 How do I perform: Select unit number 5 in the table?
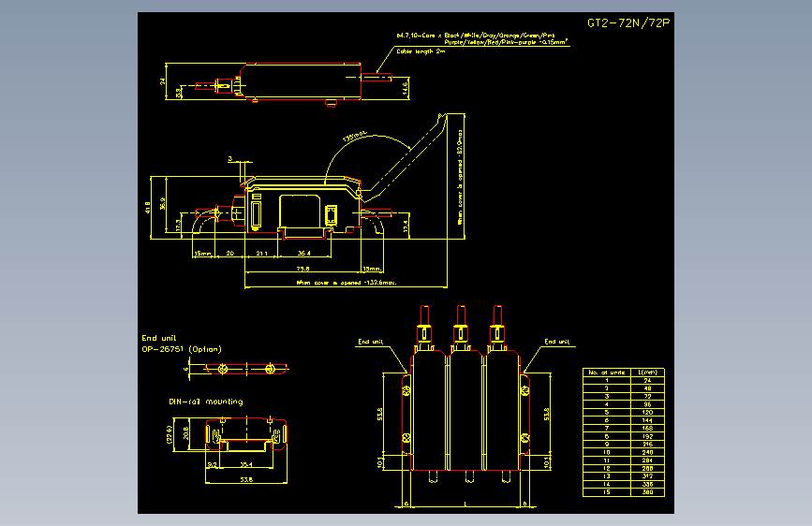(x=606, y=413)
